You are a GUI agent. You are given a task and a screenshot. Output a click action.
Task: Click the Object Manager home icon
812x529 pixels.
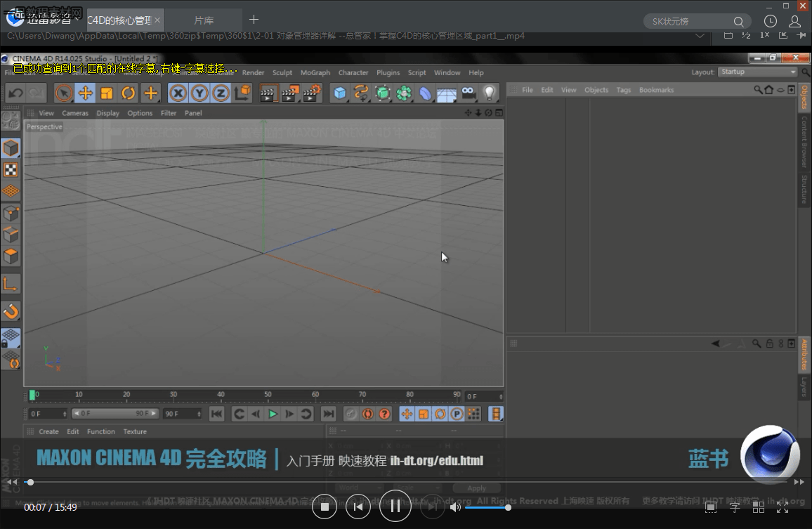(x=769, y=90)
